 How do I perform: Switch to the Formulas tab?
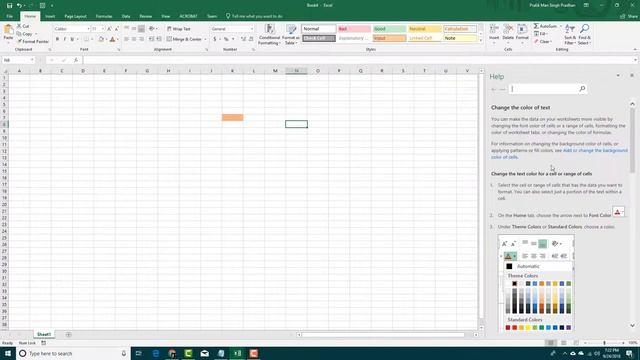pyautogui.click(x=104, y=16)
